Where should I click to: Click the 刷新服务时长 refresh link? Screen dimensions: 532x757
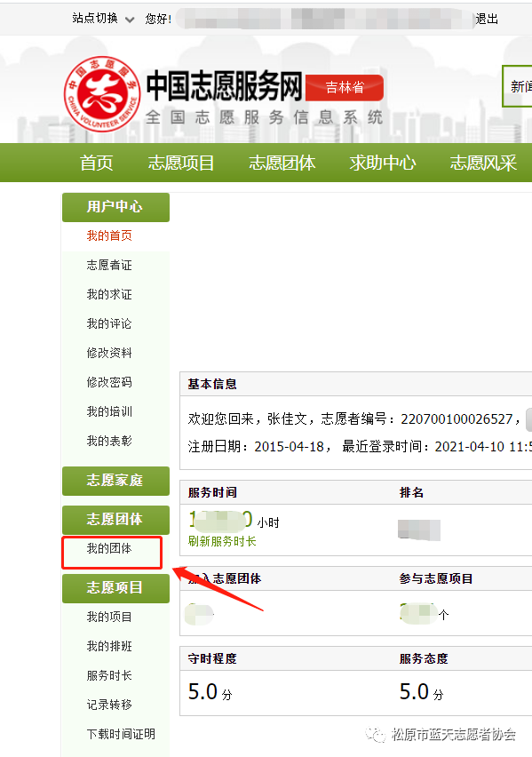[222, 542]
